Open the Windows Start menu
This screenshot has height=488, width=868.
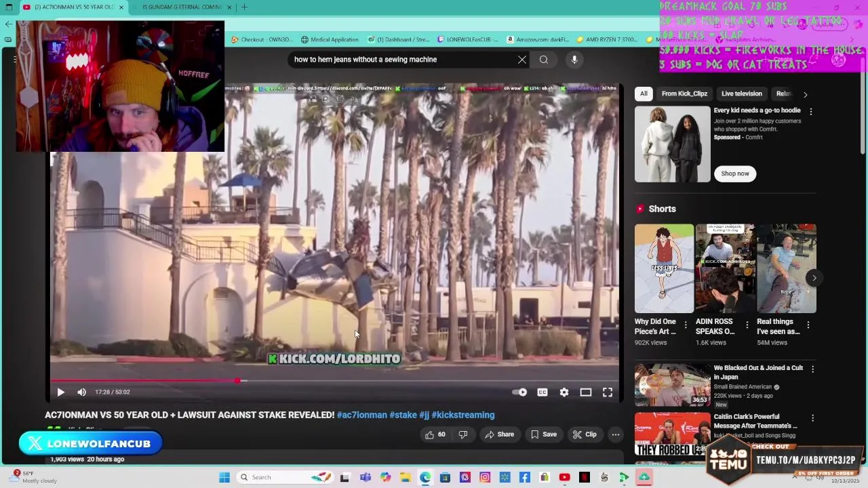tap(224, 477)
